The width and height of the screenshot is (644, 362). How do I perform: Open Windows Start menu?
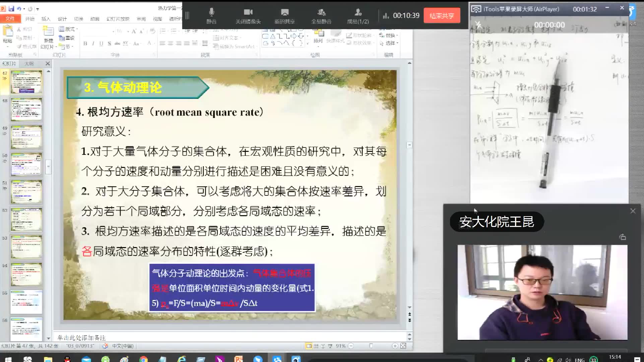coord(8,359)
